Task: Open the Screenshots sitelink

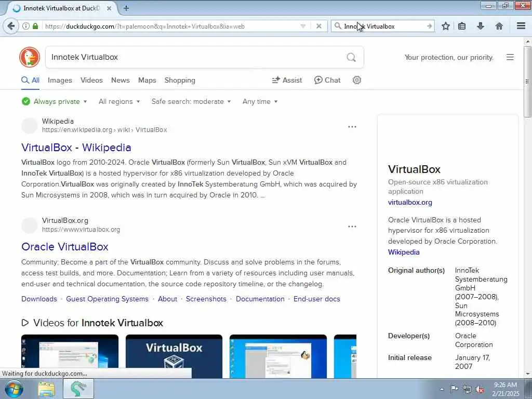Action: click(x=206, y=299)
